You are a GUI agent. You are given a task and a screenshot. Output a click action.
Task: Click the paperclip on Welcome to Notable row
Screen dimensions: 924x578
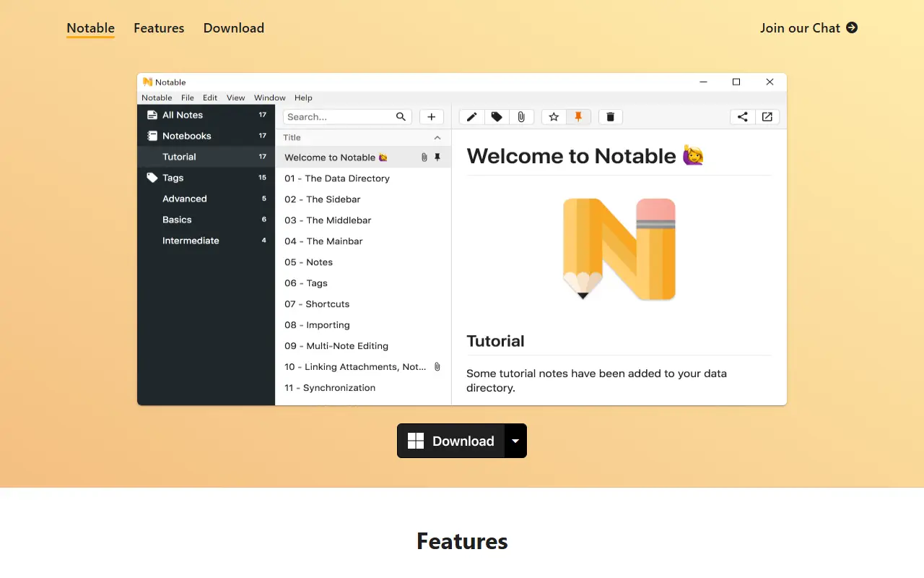[x=424, y=158]
